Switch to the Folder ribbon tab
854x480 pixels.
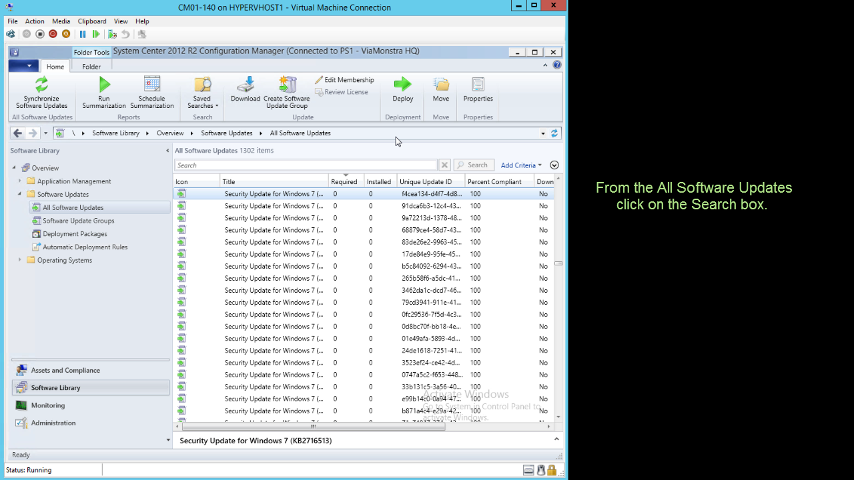click(91, 67)
